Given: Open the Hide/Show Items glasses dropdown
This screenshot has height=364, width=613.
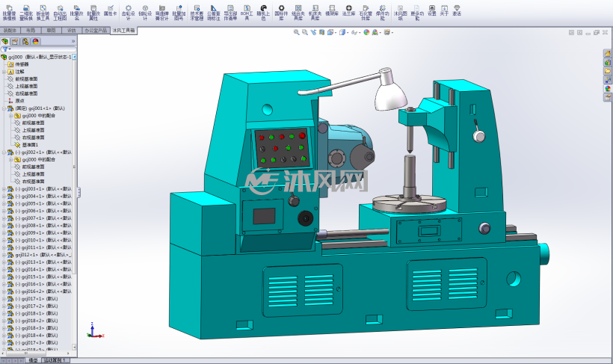Looking at the screenshot, I should 355,32.
